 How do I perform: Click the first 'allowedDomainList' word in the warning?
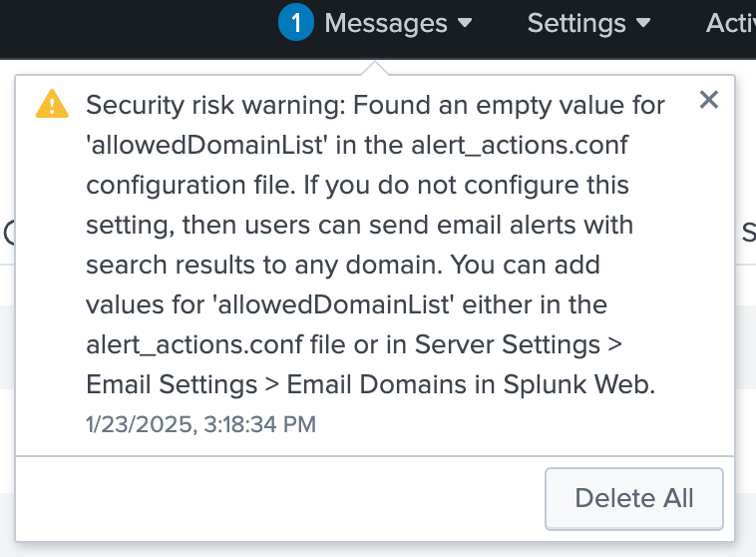click(206, 145)
